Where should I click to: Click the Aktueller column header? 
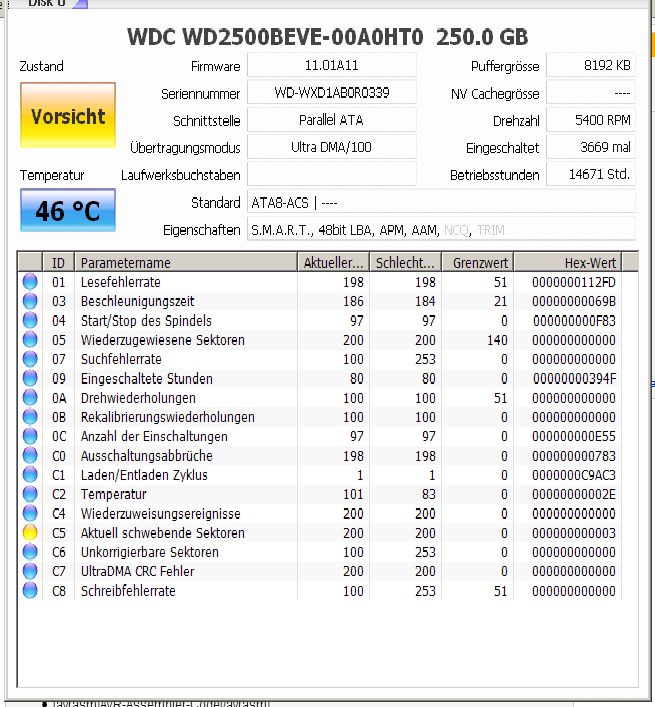[x=333, y=262]
